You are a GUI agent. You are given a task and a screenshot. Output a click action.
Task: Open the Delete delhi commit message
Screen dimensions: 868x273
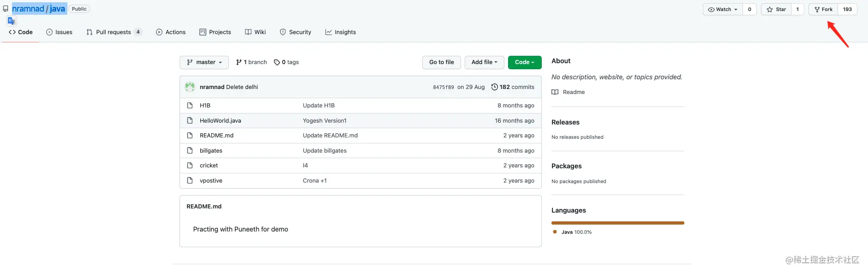(x=242, y=87)
